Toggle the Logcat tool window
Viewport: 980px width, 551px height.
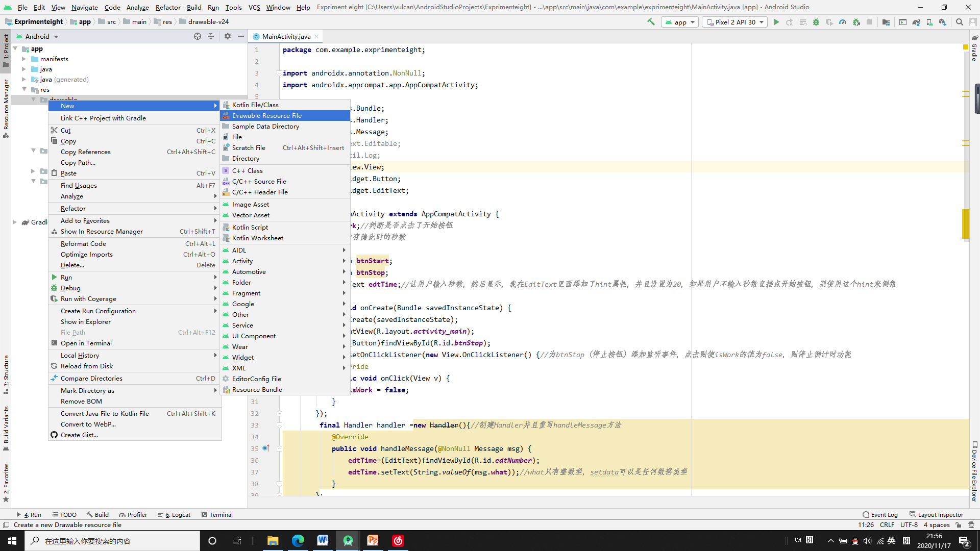point(174,514)
